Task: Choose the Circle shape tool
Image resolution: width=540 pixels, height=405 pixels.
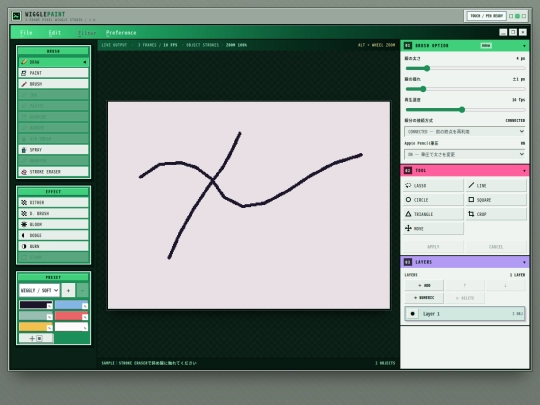Action: [433, 200]
